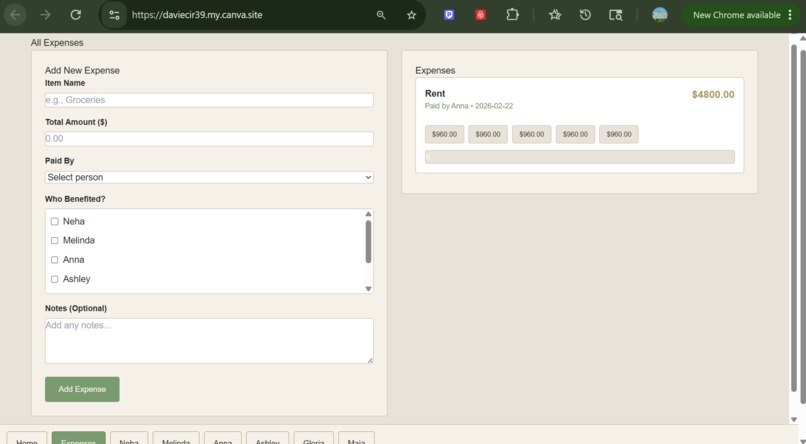This screenshot has width=806, height=444.
Task: Open the Paid By select person dropdown
Action: (x=209, y=177)
